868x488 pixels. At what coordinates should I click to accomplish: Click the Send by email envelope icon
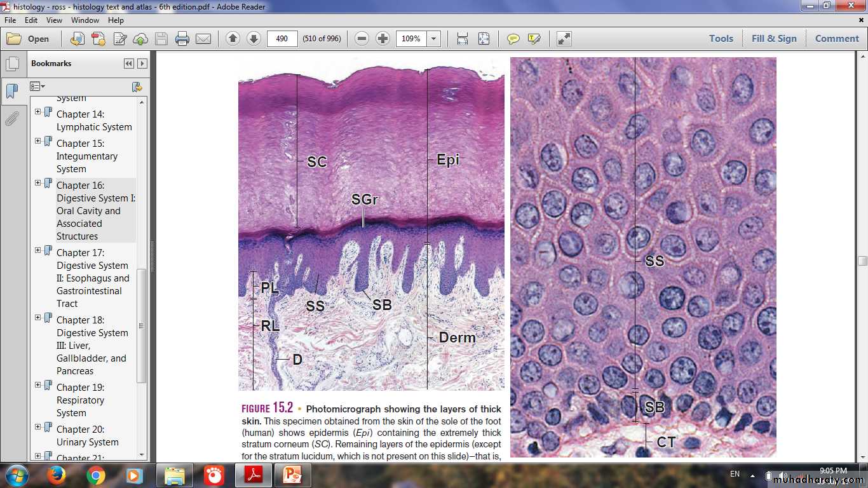(x=203, y=39)
